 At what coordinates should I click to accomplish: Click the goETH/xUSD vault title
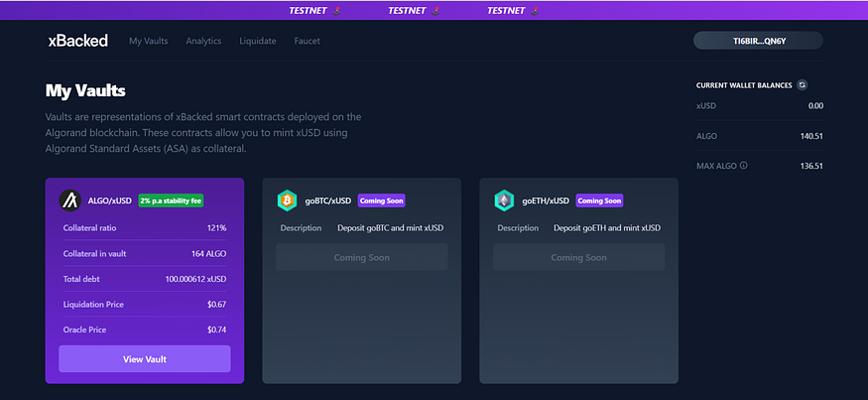click(x=546, y=200)
